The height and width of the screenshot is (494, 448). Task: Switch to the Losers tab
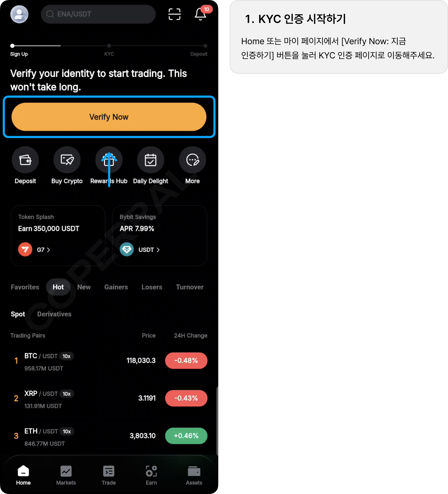(x=152, y=287)
